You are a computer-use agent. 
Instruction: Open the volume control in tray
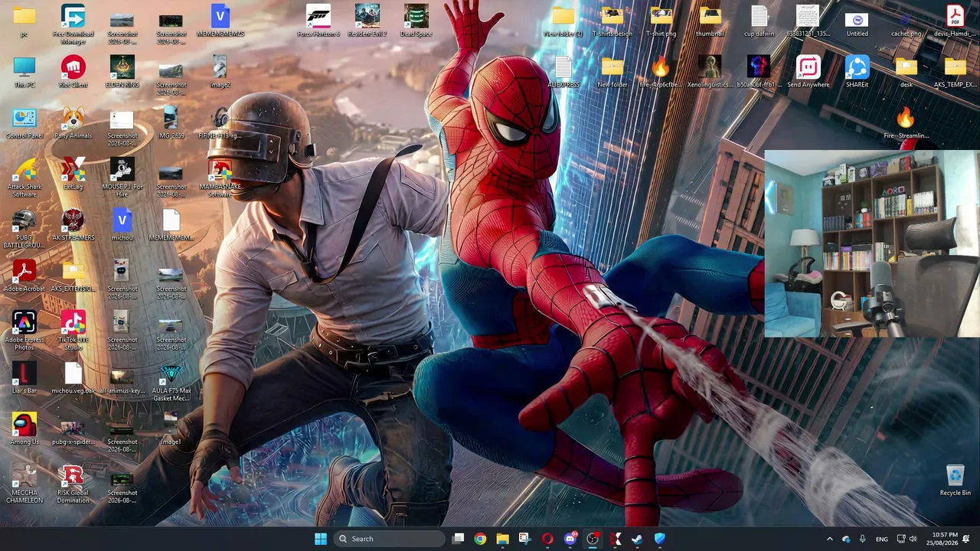tap(913, 539)
